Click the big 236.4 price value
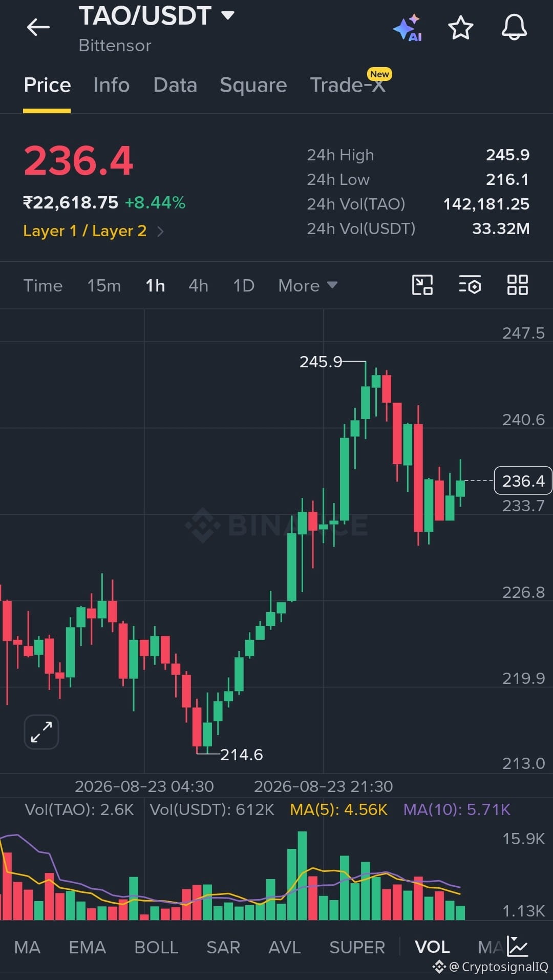The width and height of the screenshot is (553, 980). pyautogui.click(x=78, y=161)
